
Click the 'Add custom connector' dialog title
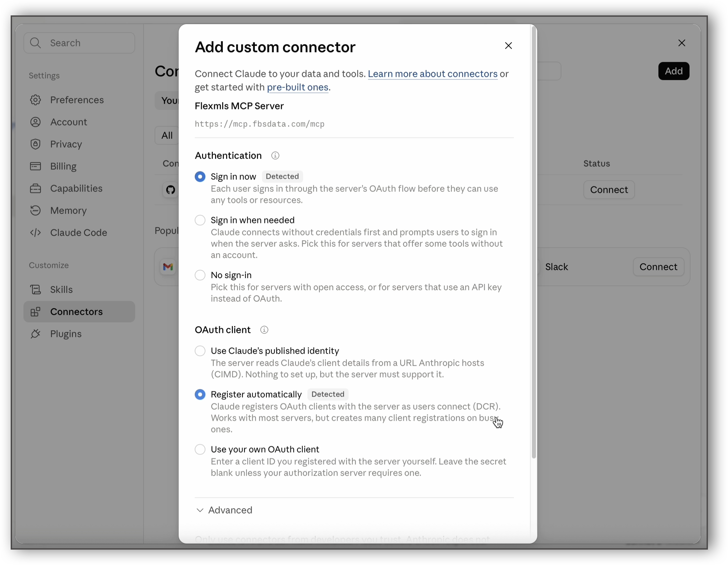click(x=275, y=47)
